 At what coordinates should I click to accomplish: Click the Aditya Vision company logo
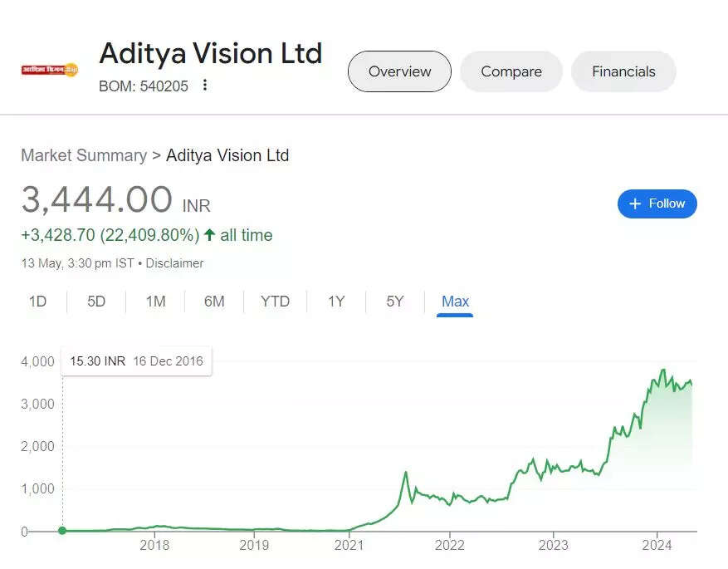(x=48, y=68)
